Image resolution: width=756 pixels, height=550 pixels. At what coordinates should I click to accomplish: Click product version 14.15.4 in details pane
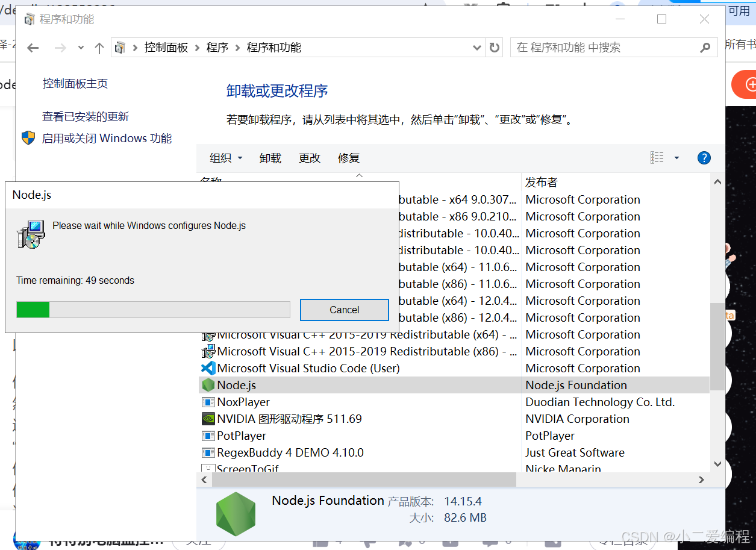tap(463, 501)
